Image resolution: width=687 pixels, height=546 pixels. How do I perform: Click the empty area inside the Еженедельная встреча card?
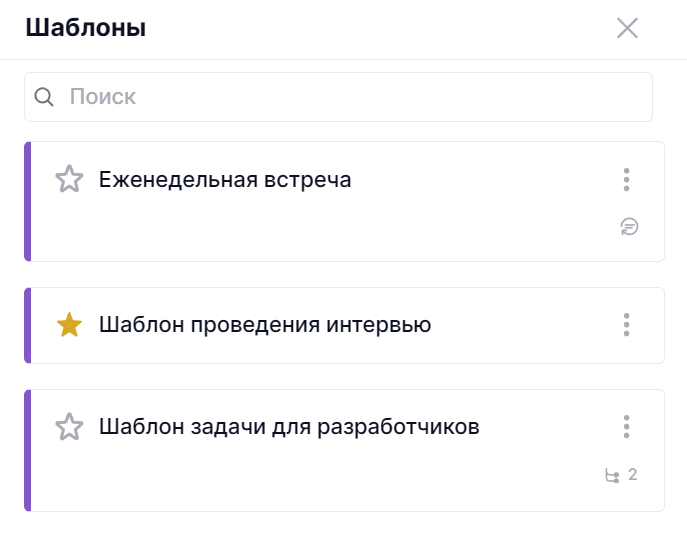330,228
